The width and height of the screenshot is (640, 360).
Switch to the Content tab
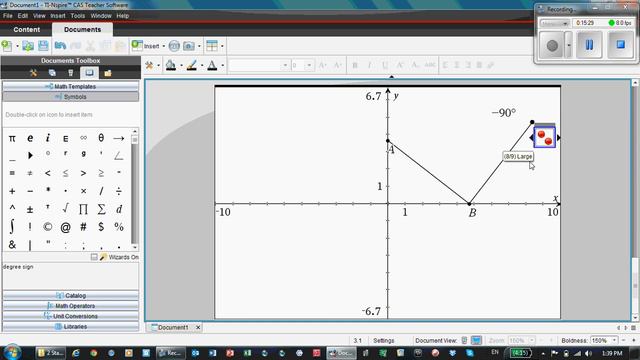(27, 29)
